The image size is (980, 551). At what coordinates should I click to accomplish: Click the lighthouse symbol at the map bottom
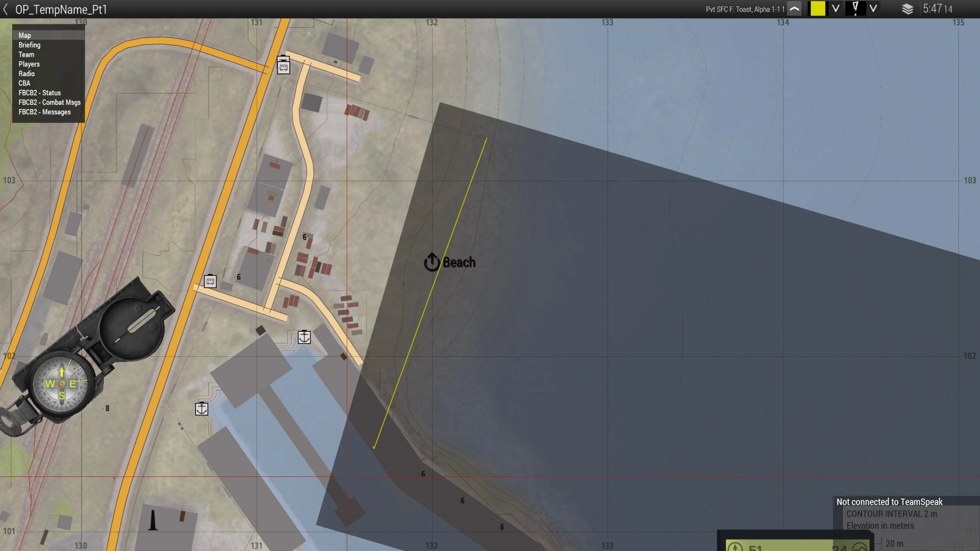point(153,521)
